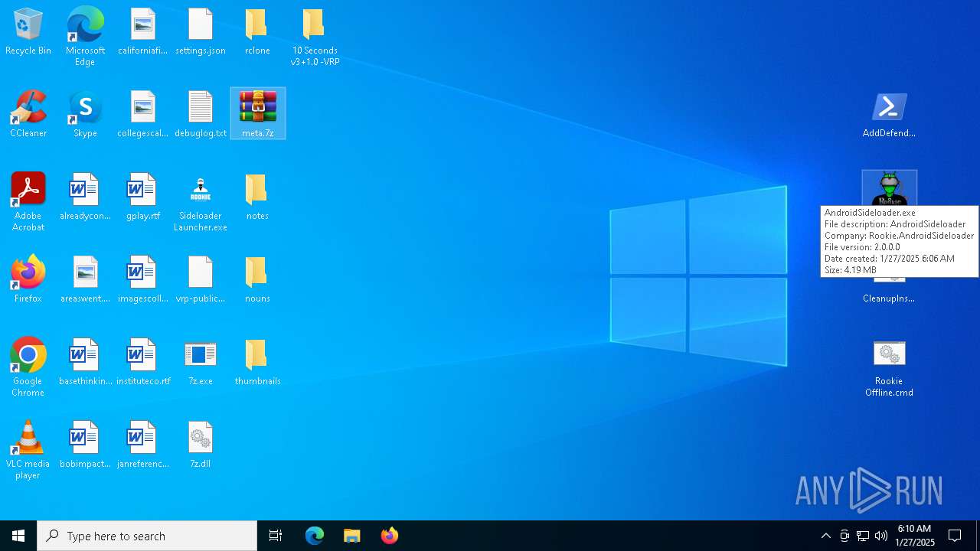Select CleanupIns... script file
Screen dimensions: 980x551
pyautogui.click(x=889, y=291)
